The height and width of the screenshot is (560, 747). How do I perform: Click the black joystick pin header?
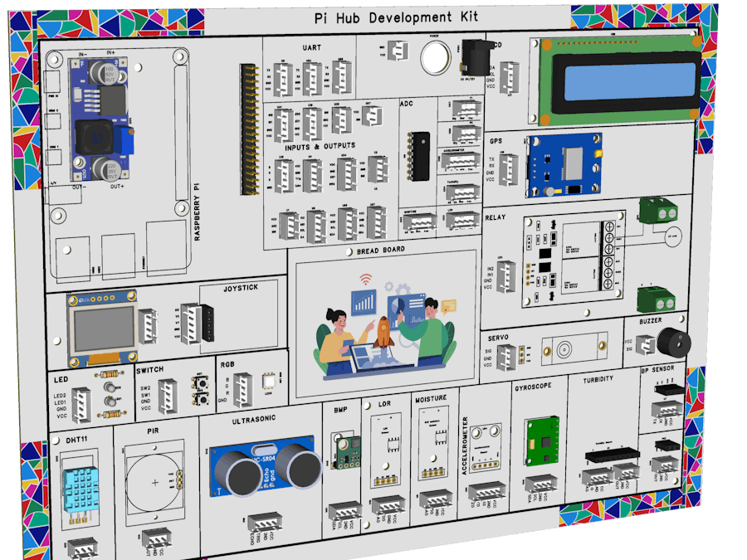207,324
